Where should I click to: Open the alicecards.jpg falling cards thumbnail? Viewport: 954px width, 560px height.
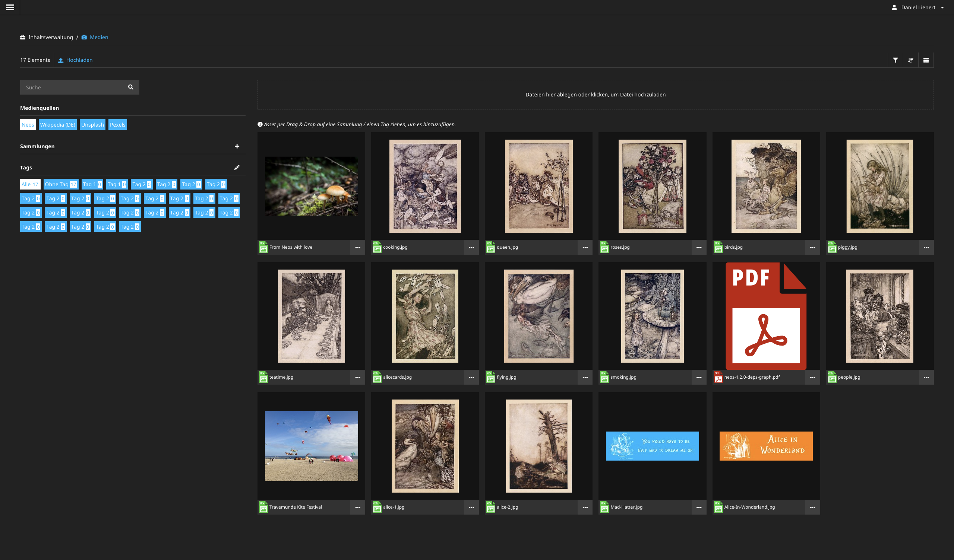click(425, 316)
